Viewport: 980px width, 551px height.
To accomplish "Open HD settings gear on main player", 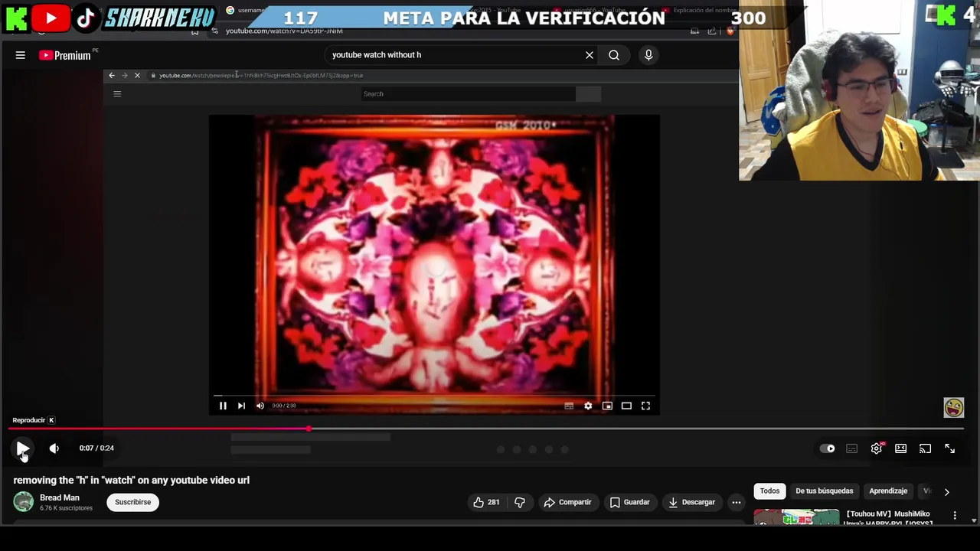I will point(877,448).
